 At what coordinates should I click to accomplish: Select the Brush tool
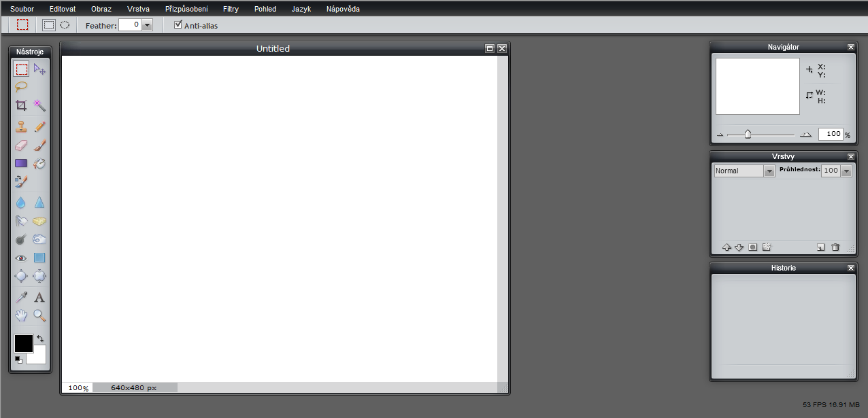pos(39,145)
